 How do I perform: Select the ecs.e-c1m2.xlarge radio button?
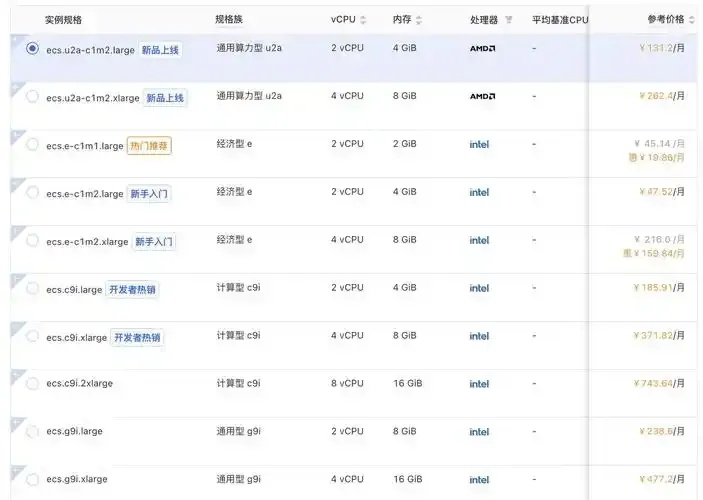pyautogui.click(x=32, y=240)
